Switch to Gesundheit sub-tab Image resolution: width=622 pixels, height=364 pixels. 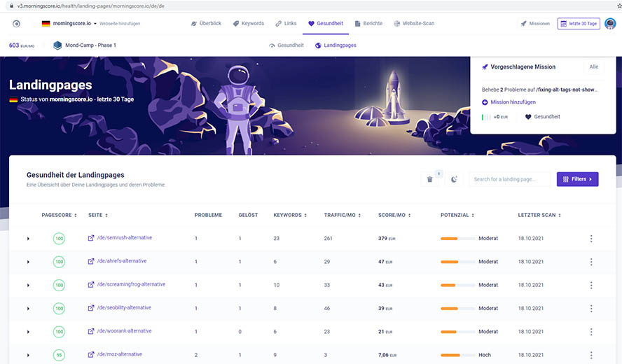[286, 45]
